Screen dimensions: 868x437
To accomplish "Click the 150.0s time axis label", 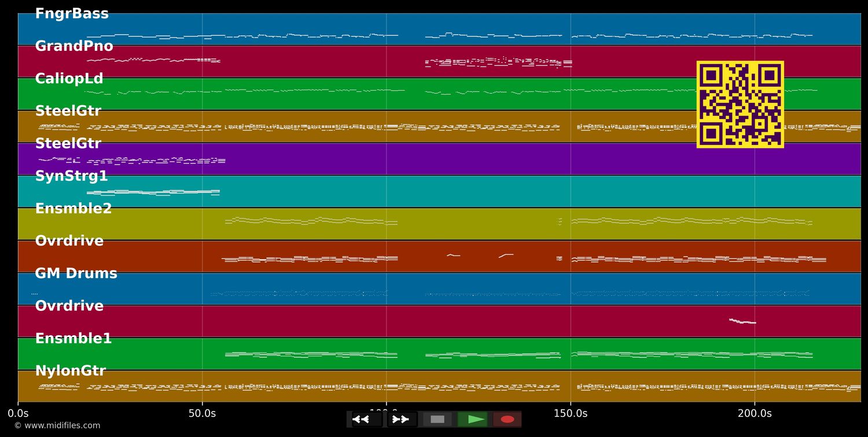I will (570, 413).
